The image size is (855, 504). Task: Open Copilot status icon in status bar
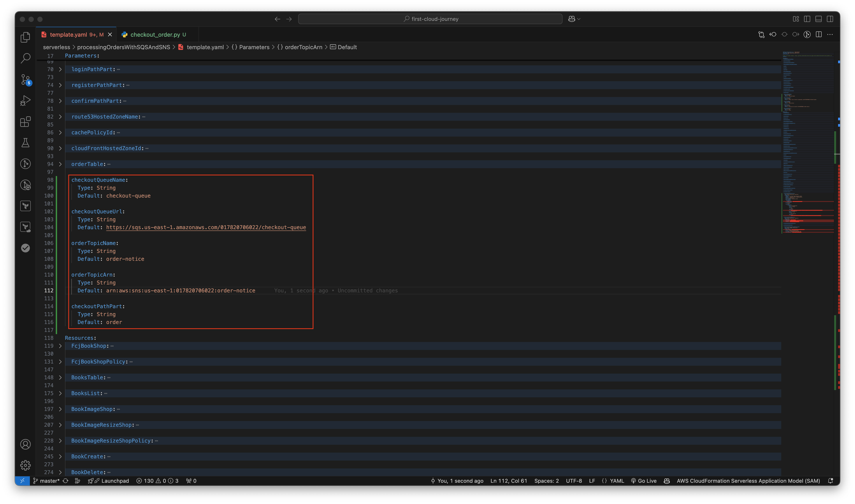(x=666, y=481)
